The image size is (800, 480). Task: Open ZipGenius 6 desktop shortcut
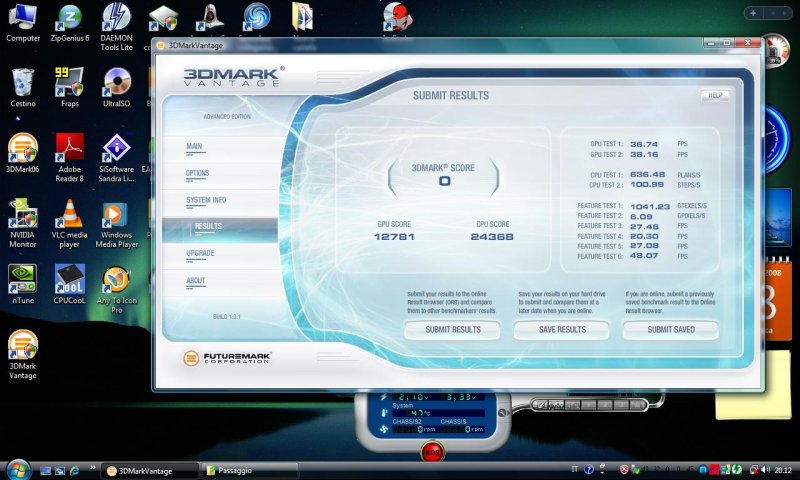point(69,23)
